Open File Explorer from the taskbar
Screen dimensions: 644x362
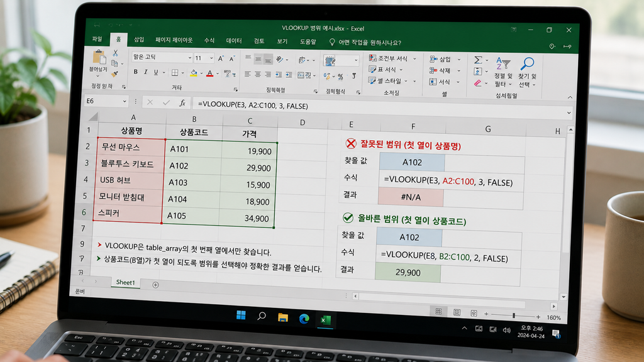click(282, 317)
